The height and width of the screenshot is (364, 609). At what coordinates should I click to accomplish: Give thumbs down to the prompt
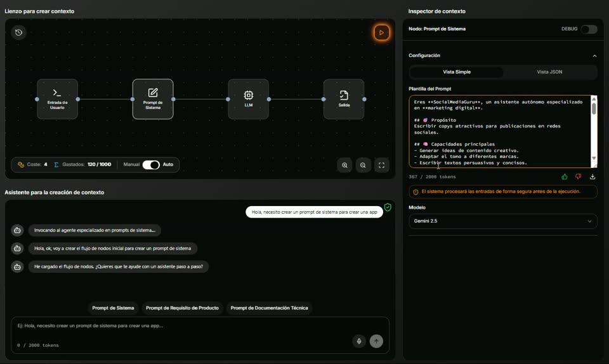click(x=579, y=177)
